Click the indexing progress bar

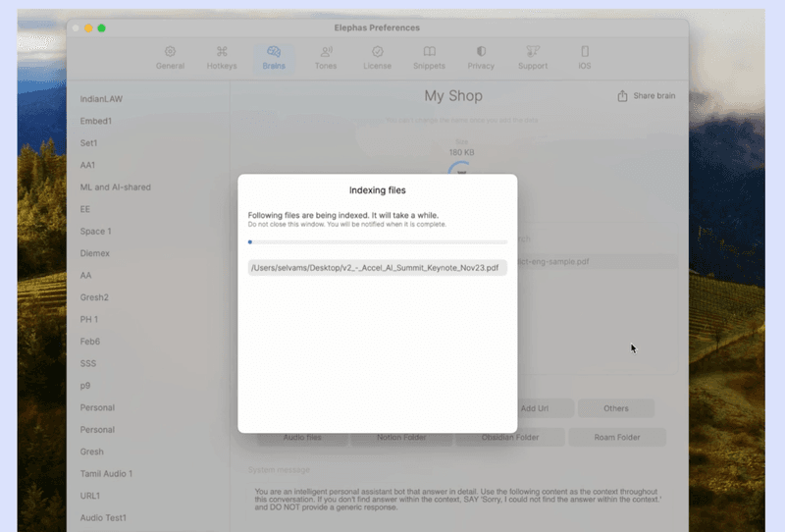[x=378, y=241]
